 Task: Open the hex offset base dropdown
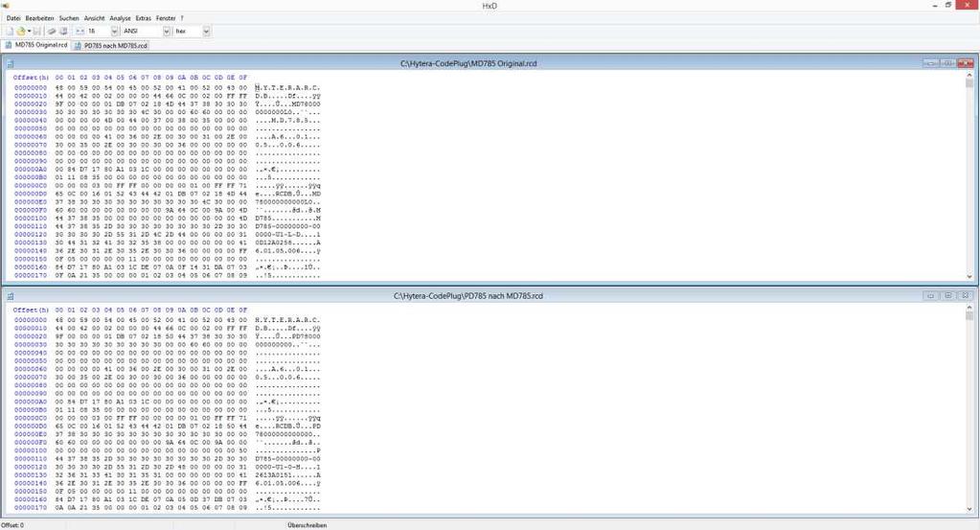click(206, 31)
